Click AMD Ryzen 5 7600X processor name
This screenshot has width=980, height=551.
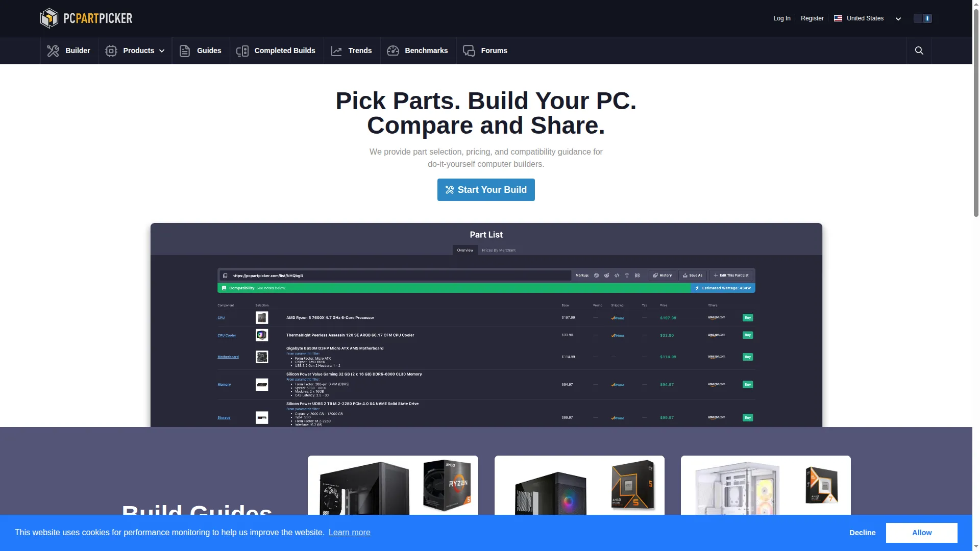(x=330, y=318)
